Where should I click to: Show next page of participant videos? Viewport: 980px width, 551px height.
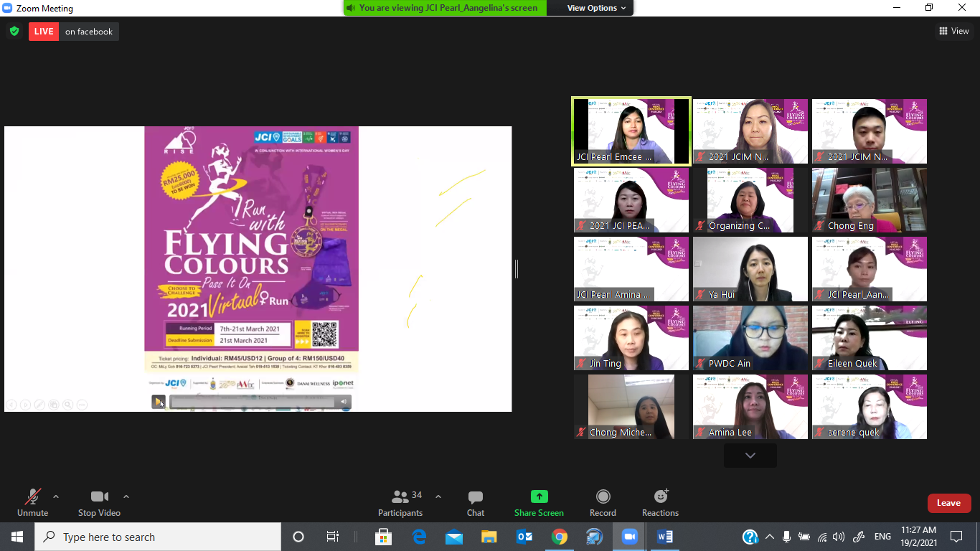[750, 456]
